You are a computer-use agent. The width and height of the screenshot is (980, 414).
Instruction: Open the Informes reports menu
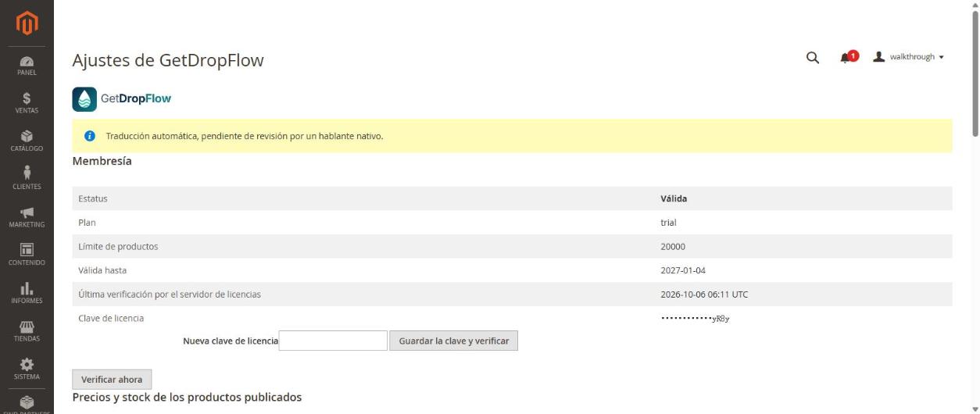click(x=27, y=294)
